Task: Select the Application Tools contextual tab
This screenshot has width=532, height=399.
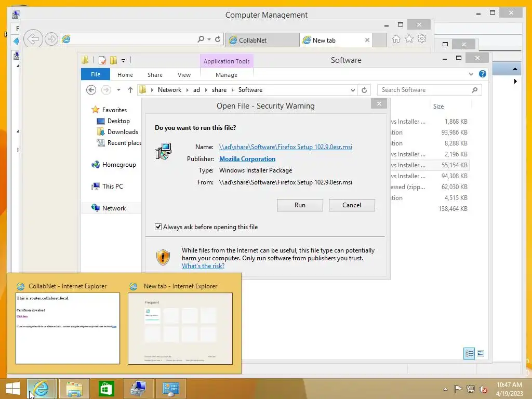Action: (x=227, y=61)
